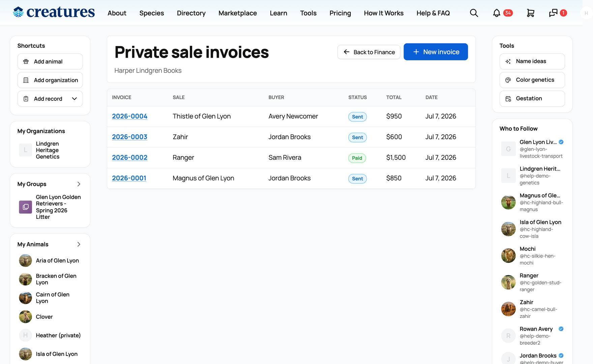Click buyer Avery Newcomer cell
This screenshot has width=593, height=364.
(x=293, y=116)
